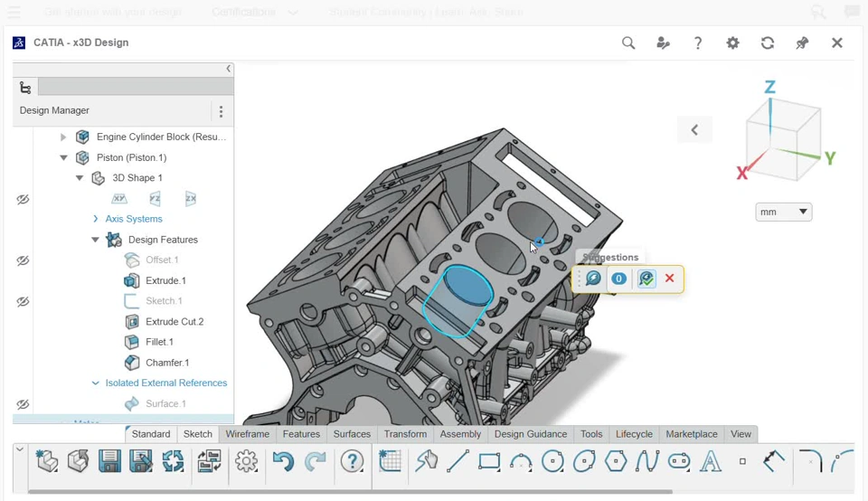The height and width of the screenshot is (501, 868).
Task: Switch to the Wireframe tab
Action: [248, 434]
